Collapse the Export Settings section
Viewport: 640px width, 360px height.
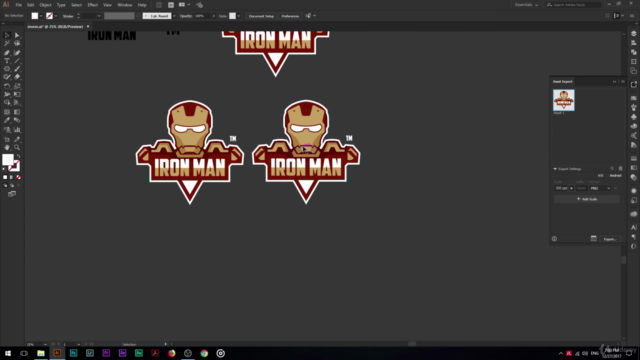pyautogui.click(x=555, y=169)
